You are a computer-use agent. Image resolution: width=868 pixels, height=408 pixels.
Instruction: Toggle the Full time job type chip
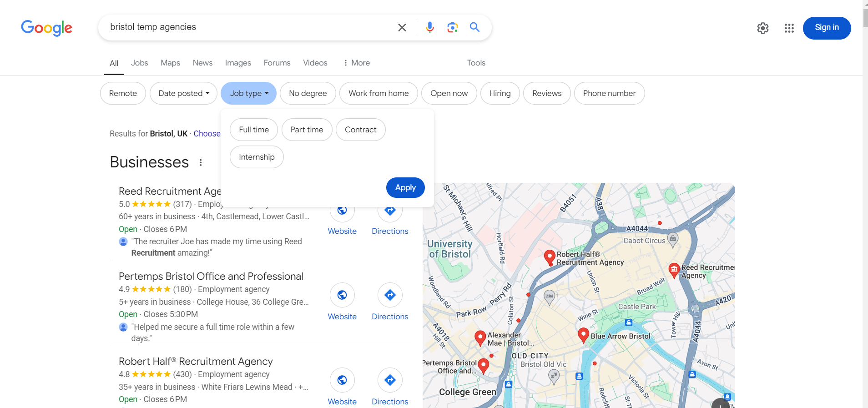[254, 130]
